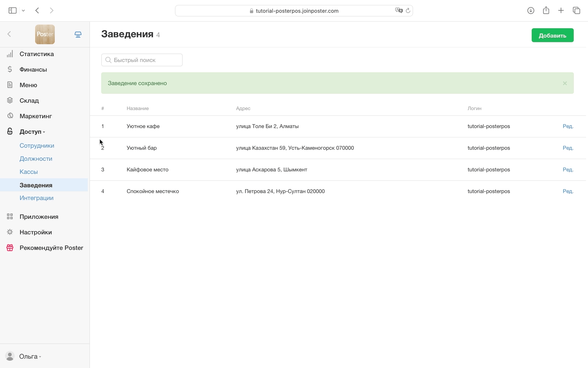Image resolution: width=588 pixels, height=368 pixels.
Task: Open the Статистика section via its bar-chart icon
Action: [10, 54]
